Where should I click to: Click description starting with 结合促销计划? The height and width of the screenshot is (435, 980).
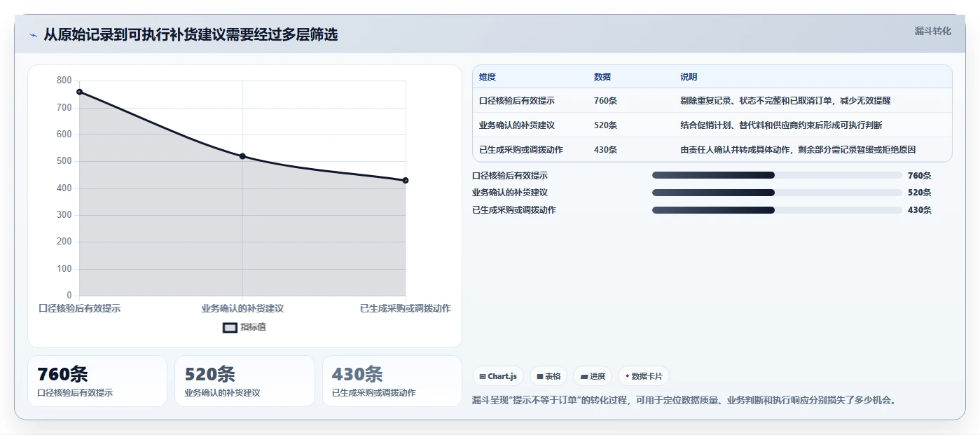(781, 125)
